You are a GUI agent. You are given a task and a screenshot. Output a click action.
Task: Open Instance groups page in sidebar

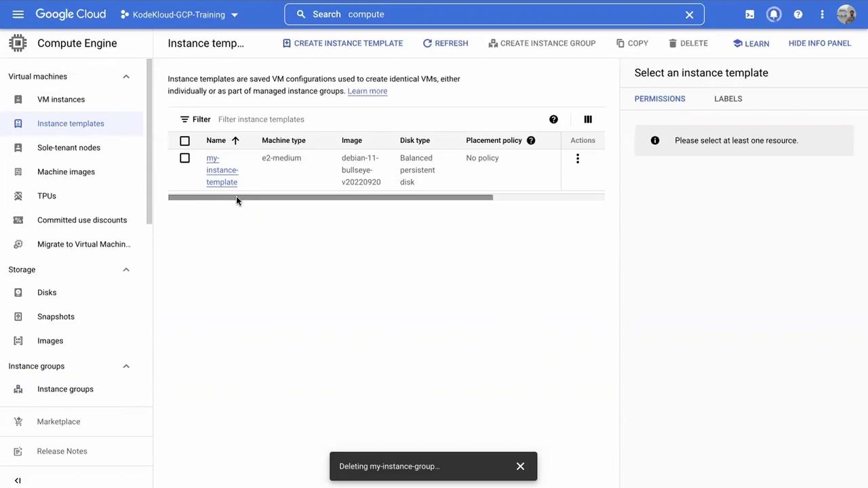(65, 389)
